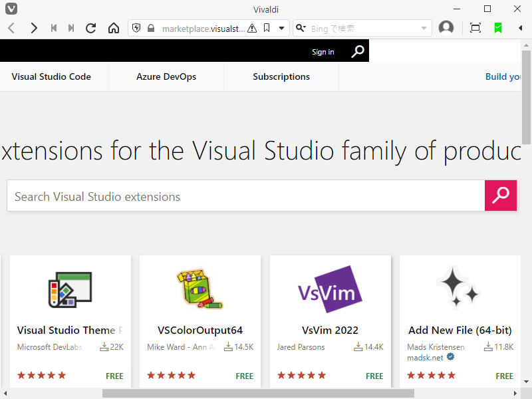
Task: Click the warning triangle in address bar
Action: tap(252, 28)
